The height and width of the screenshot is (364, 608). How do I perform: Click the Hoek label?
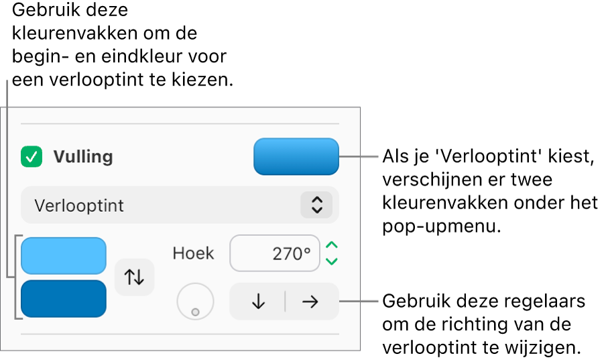pyautogui.click(x=193, y=253)
